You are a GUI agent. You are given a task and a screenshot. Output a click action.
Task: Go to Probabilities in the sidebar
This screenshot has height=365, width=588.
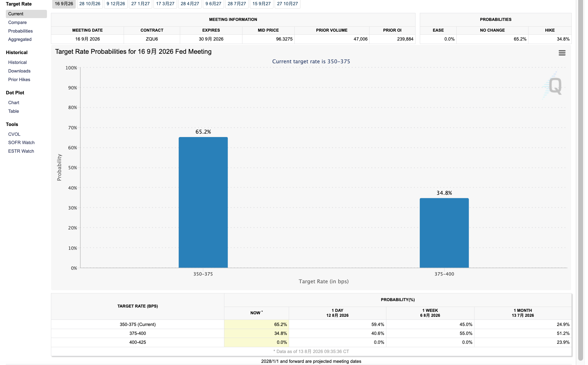[x=21, y=31]
